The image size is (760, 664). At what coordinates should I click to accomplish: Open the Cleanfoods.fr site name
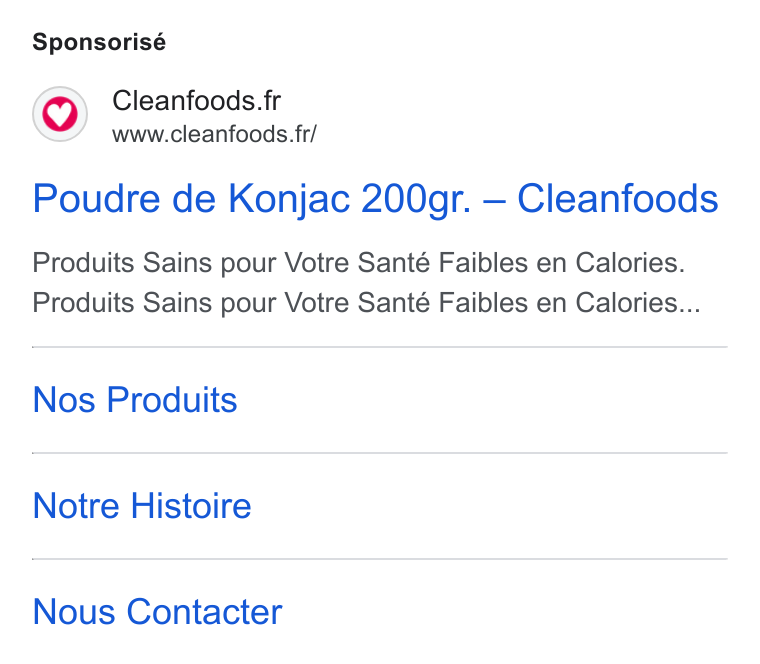[x=196, y=101]
